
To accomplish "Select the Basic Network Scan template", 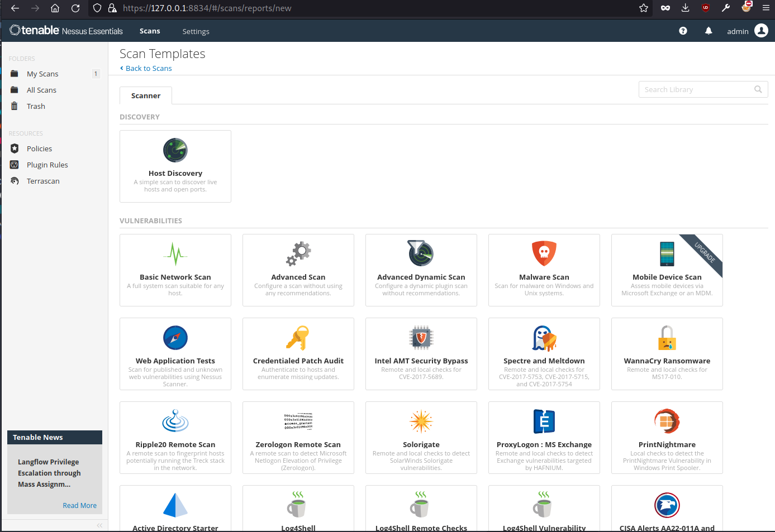I will [175, 270].
